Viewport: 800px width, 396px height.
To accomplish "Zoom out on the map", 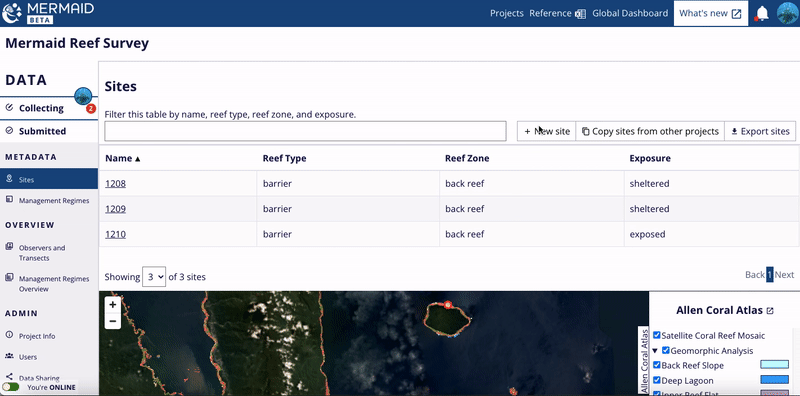I will 113,321.
